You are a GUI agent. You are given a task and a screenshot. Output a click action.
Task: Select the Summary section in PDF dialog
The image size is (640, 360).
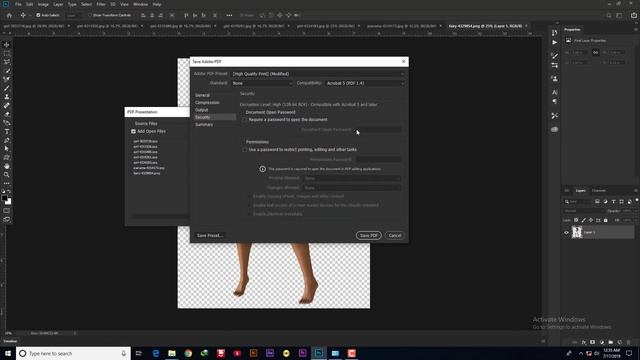[204, 124]
